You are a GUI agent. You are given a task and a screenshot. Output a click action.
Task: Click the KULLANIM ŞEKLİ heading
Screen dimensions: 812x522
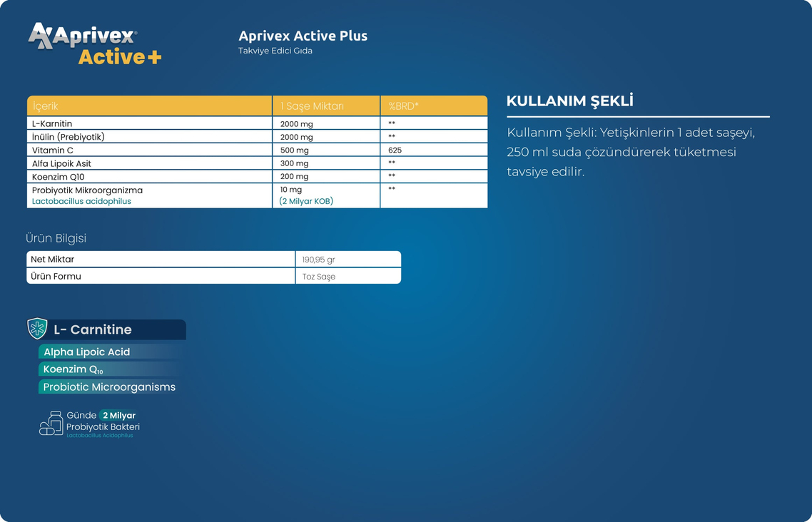(569, 101)
